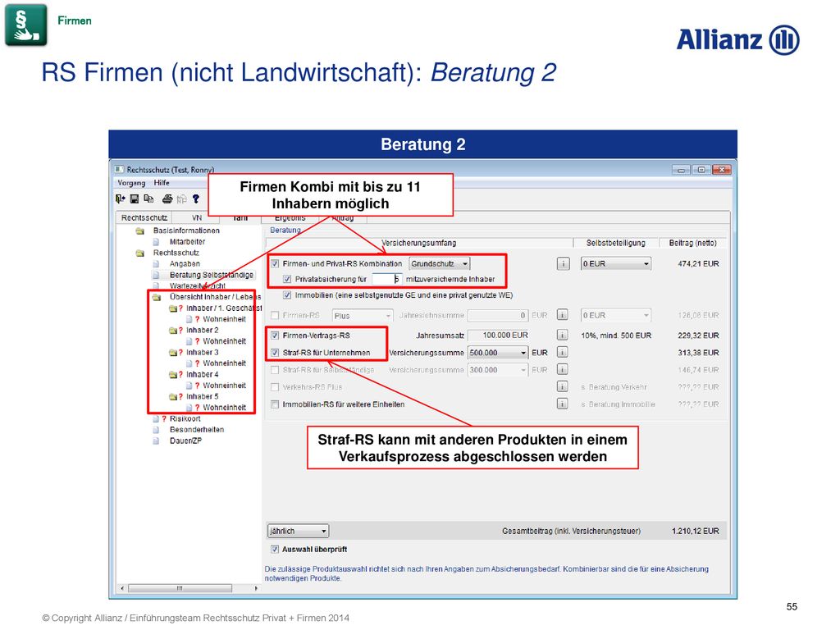Viewport: 840px width, 630px height.
Task: Open Selbstbeteiligung dropdown in the 474,21 EUR row
Action: (x=616, y=263)
